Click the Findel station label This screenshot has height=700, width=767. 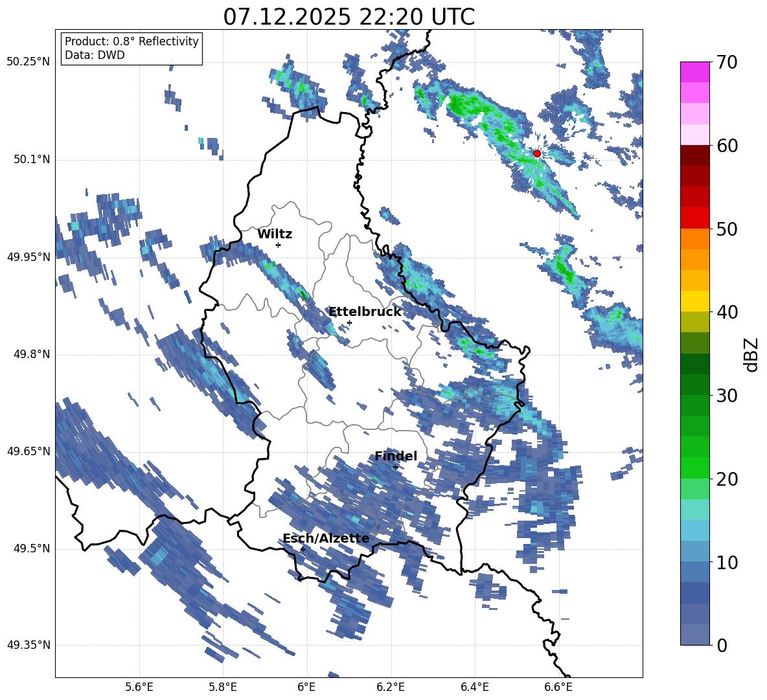point(396,456)
